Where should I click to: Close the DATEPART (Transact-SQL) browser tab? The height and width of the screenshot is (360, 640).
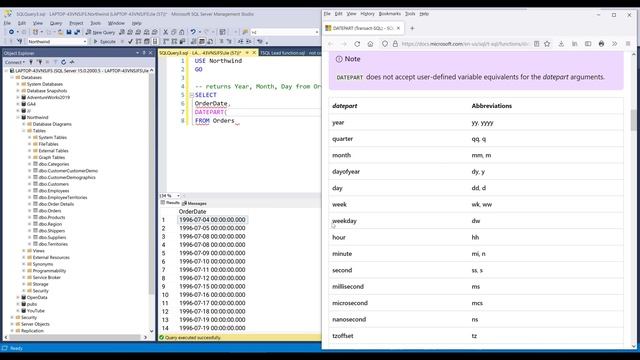398,28
